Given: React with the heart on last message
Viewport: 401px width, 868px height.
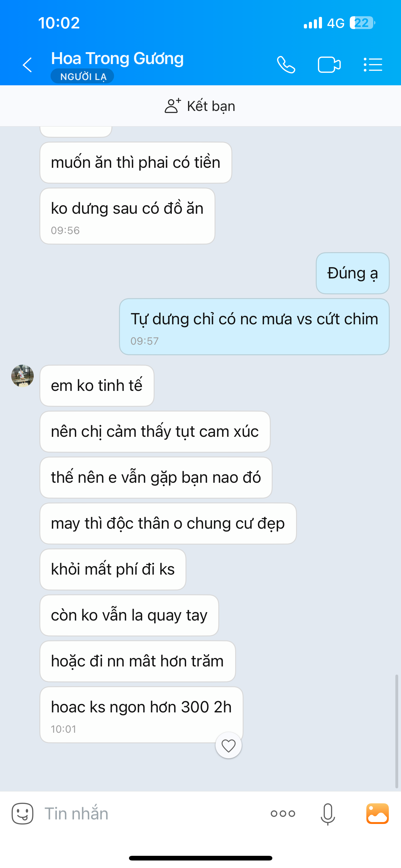Looking at the screenshot, I should click(229, 745).
